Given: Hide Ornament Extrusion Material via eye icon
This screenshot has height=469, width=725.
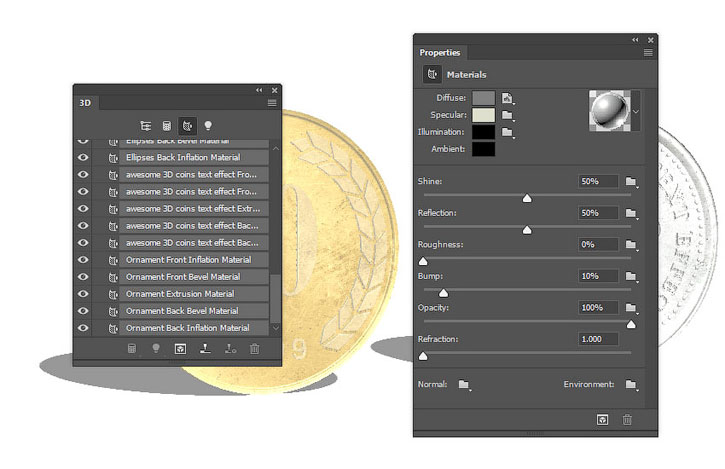Looking at the screenshot, I should (x=83, y=294).
